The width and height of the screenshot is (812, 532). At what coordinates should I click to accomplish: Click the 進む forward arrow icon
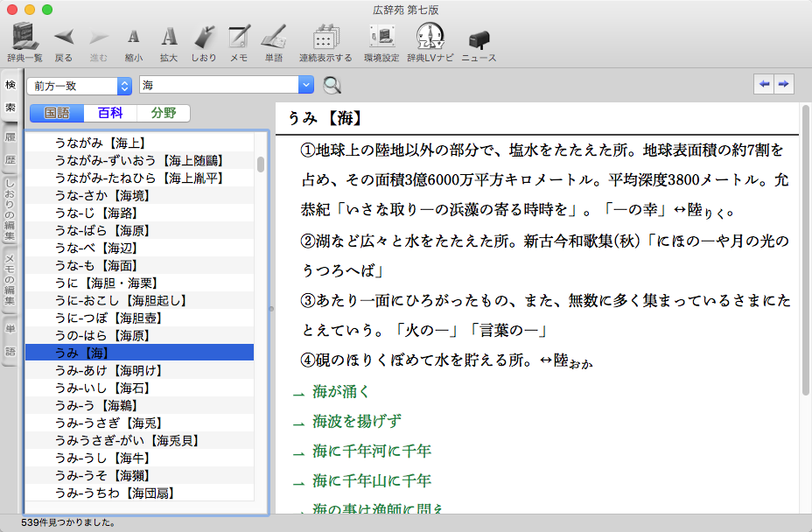tap(98, 37)
